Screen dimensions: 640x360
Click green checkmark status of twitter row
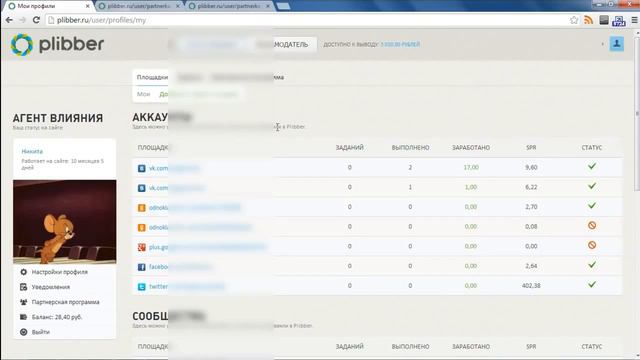(x=592, y=284)
